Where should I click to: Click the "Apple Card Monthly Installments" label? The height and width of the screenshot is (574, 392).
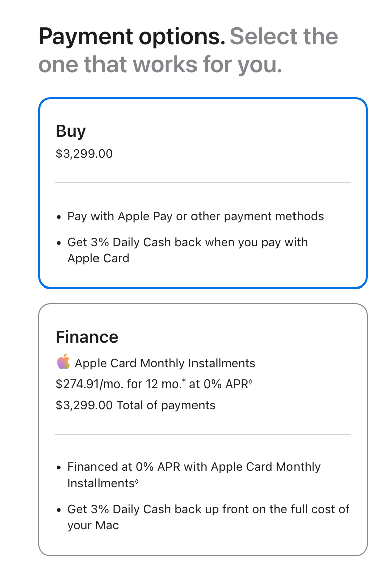pos(165,363)
